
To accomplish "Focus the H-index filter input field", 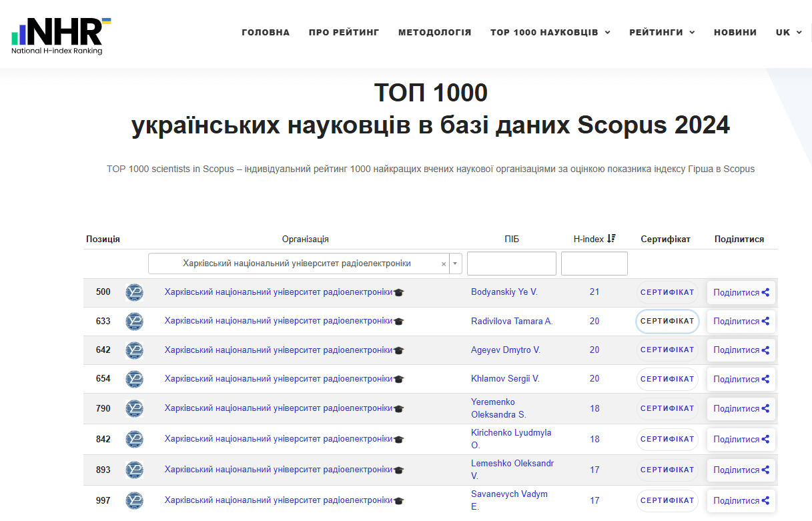I will [x=594, y=264].
